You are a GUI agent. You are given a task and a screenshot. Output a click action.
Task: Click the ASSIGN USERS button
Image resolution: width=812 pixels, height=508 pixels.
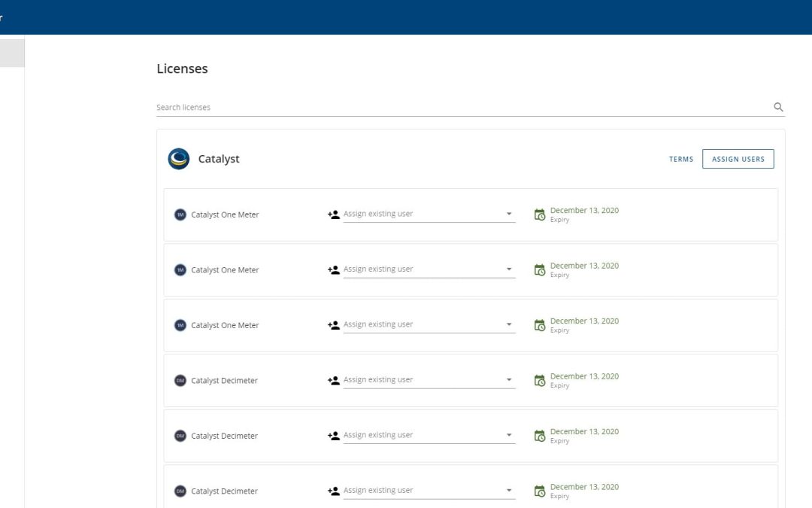tap(738, 159)
